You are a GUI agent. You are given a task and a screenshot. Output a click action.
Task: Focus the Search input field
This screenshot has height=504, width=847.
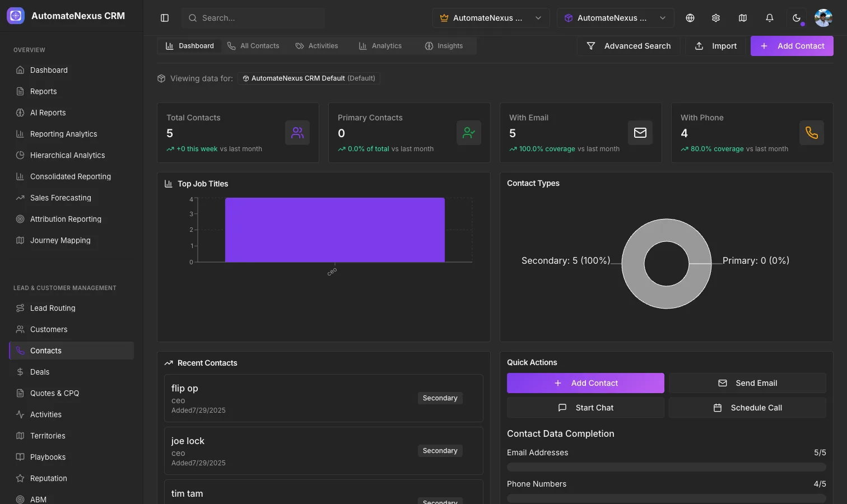tap(253, 18)
